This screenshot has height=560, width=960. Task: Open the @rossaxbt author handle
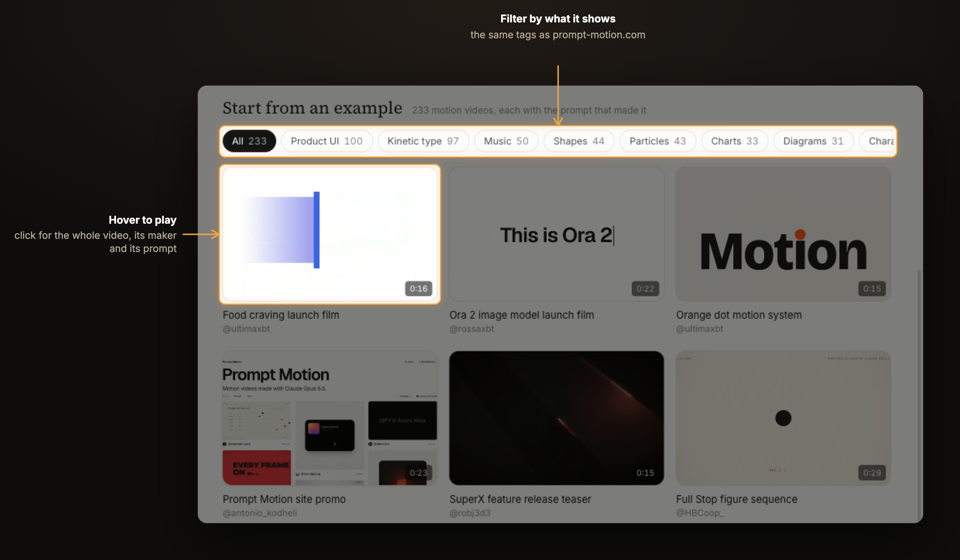(x=472, y=328)
